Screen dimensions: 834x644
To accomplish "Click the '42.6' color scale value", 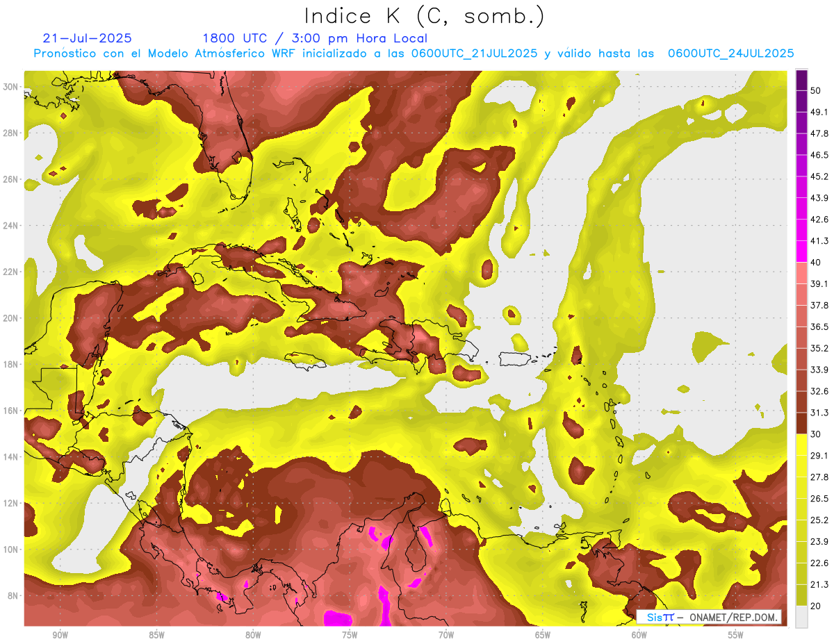I will [819, 220].
